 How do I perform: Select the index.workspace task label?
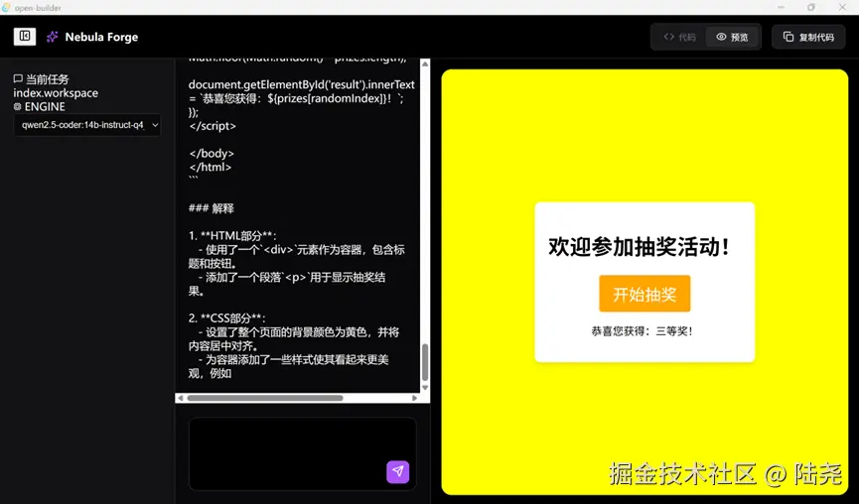pos(56,93)
